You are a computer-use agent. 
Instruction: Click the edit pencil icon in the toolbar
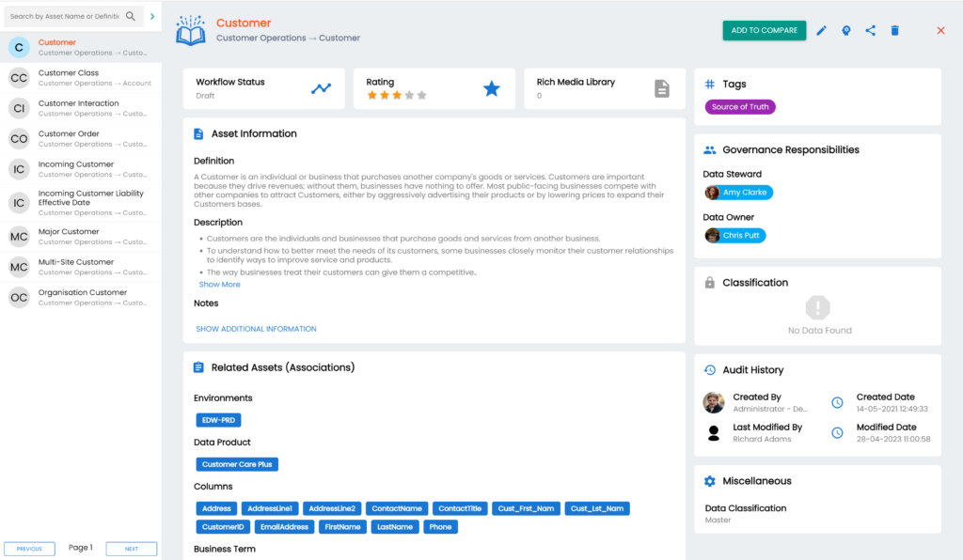[821, 30]
